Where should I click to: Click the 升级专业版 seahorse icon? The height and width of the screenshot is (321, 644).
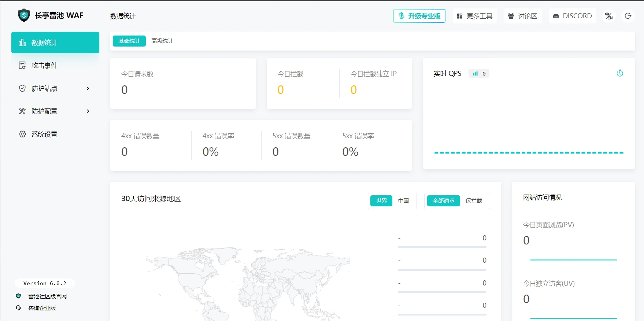pos(401,16)
